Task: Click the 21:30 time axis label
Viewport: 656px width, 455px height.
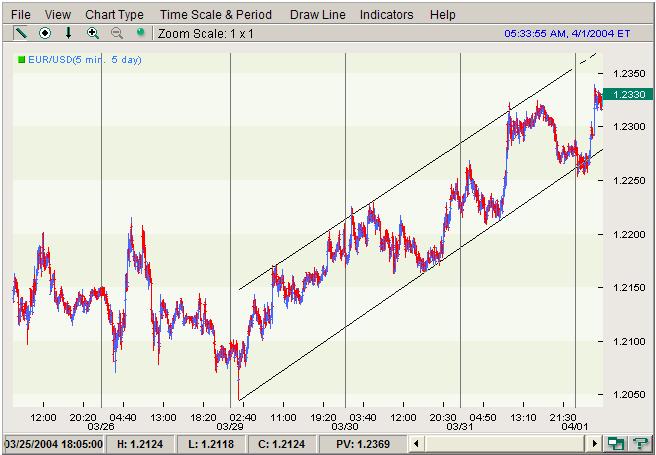Action: coord(564,417)
